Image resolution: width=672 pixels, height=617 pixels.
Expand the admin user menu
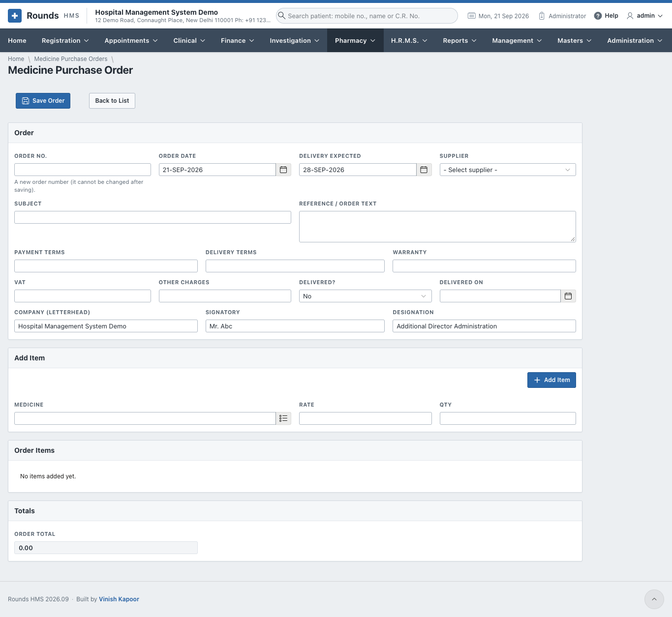point(645,16)
